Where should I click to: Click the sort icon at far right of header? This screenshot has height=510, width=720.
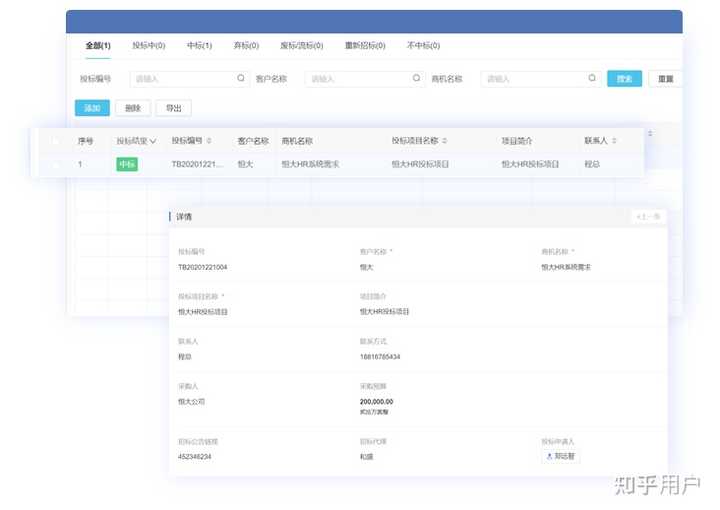click(x=650, y=133)
